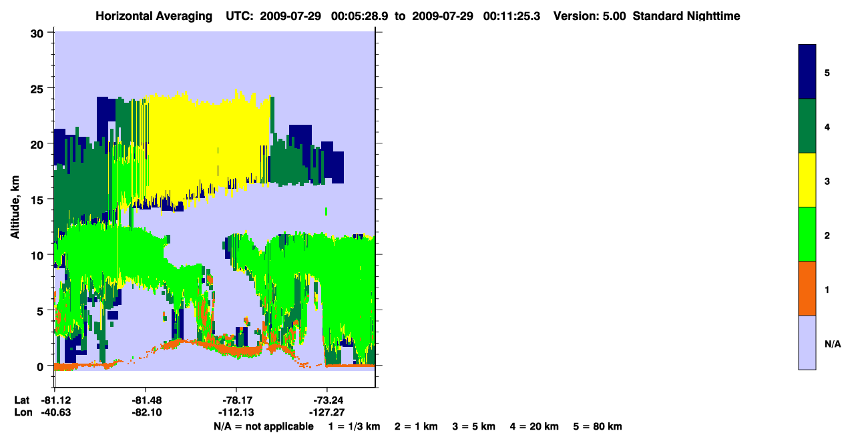Viewport: 868px width, 445px height.
Task: Click the 'Lat' axis row label
Action: pos(22,400)
